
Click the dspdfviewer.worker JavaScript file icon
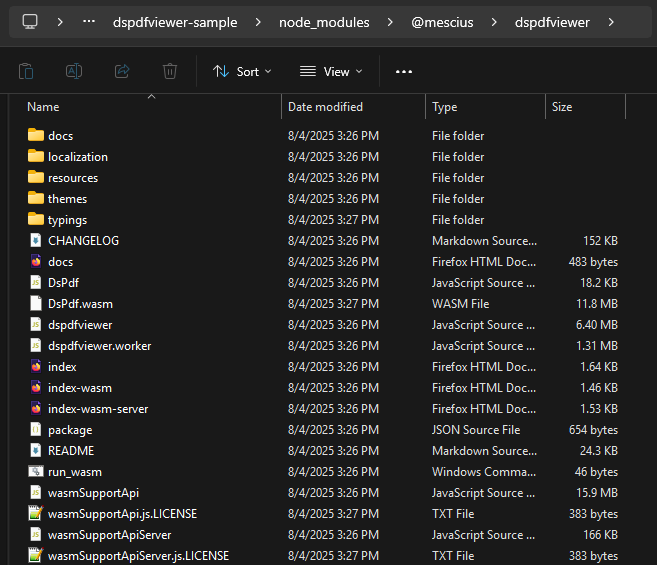[x=36, y=345]
